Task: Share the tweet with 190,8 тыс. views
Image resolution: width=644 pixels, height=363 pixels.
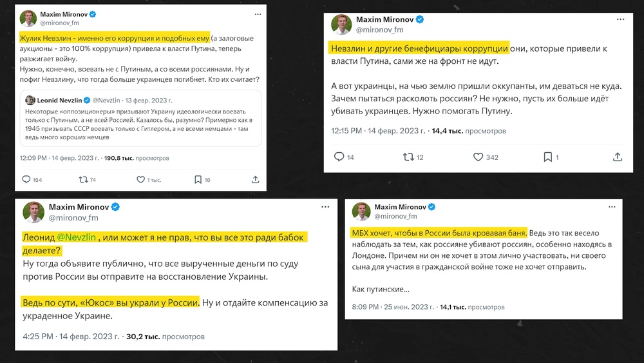Action: (255, 179)
